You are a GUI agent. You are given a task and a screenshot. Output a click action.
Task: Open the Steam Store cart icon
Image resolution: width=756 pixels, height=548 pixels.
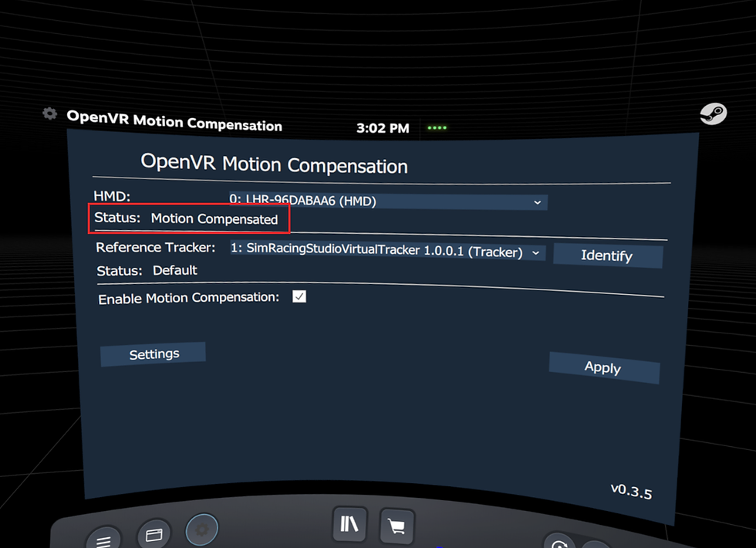[x=397, y=526]
